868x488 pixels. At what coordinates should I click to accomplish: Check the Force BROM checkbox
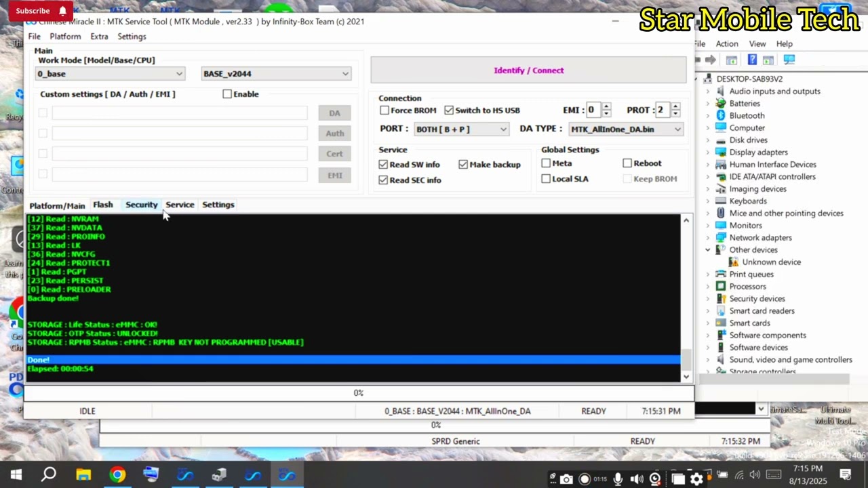tap(384, 110)
